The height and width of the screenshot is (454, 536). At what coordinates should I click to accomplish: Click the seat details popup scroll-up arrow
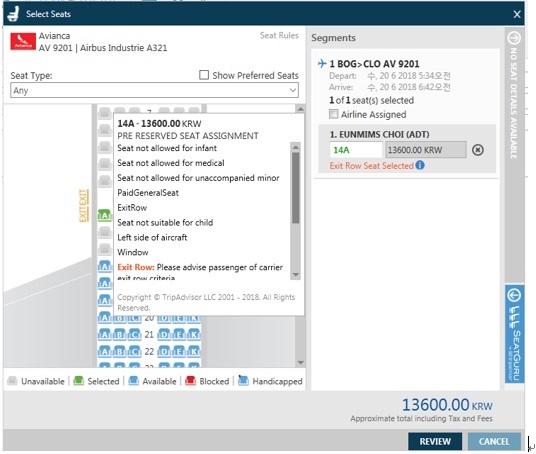tap(296, 147)
